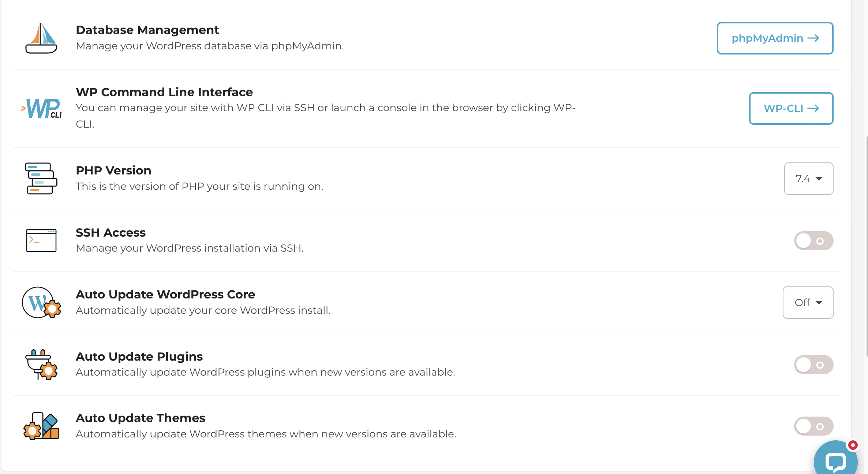Enable the SSH Access toggle
Screen dimensions: 868x474
pos(813,241)
